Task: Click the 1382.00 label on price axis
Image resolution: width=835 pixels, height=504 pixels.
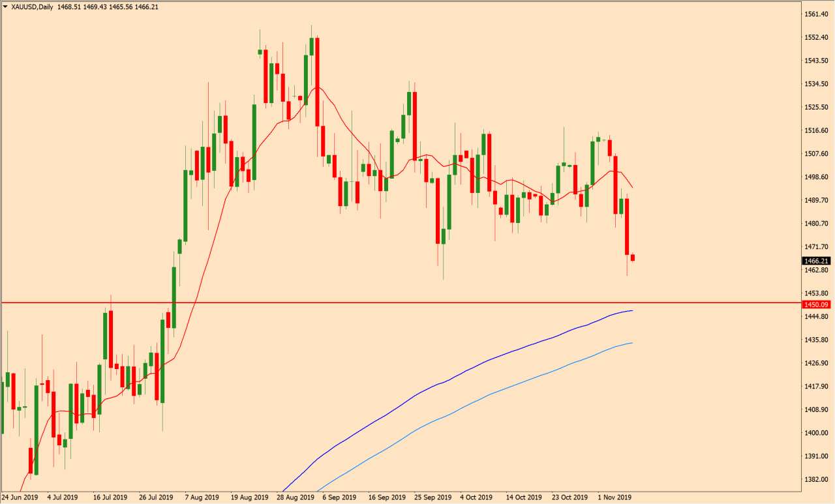Action: pos(816,479)
